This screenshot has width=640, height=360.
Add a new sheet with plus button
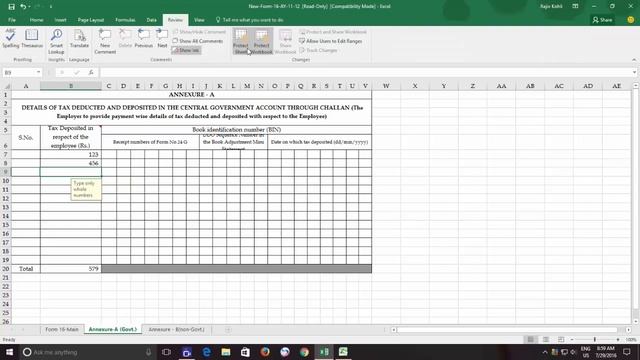[x=228, y=329]
